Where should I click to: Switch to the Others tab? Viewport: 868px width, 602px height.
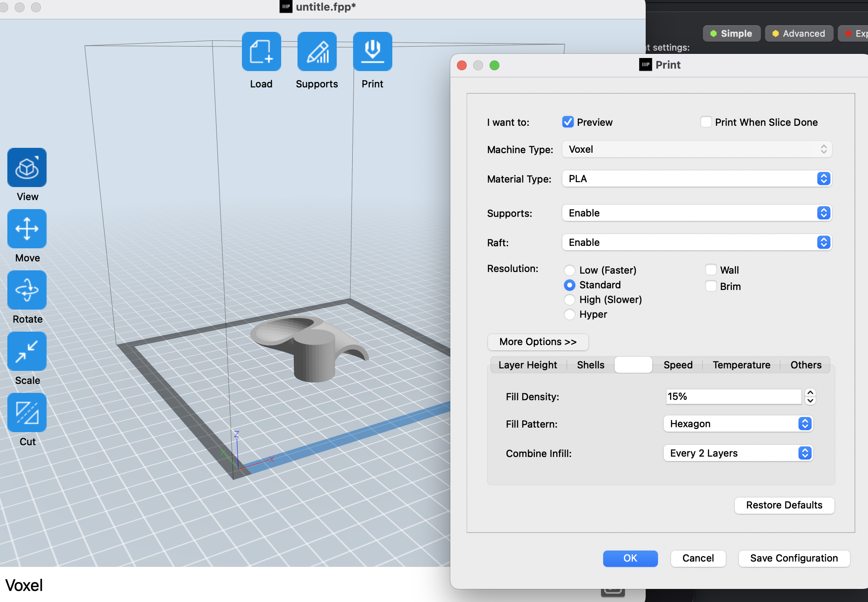coord(806,365)
